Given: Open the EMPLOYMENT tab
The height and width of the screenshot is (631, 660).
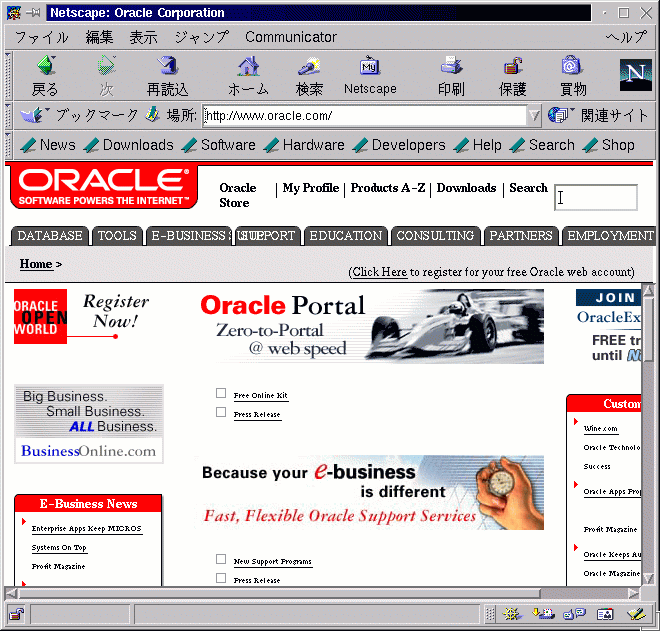Looking at the screenshot, I should 609,236.
